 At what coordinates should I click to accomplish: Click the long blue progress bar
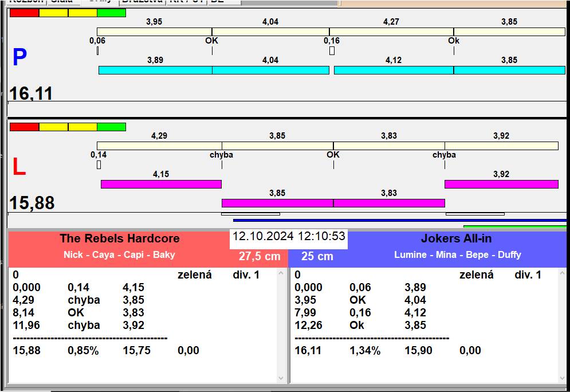[x=400, y=221]
